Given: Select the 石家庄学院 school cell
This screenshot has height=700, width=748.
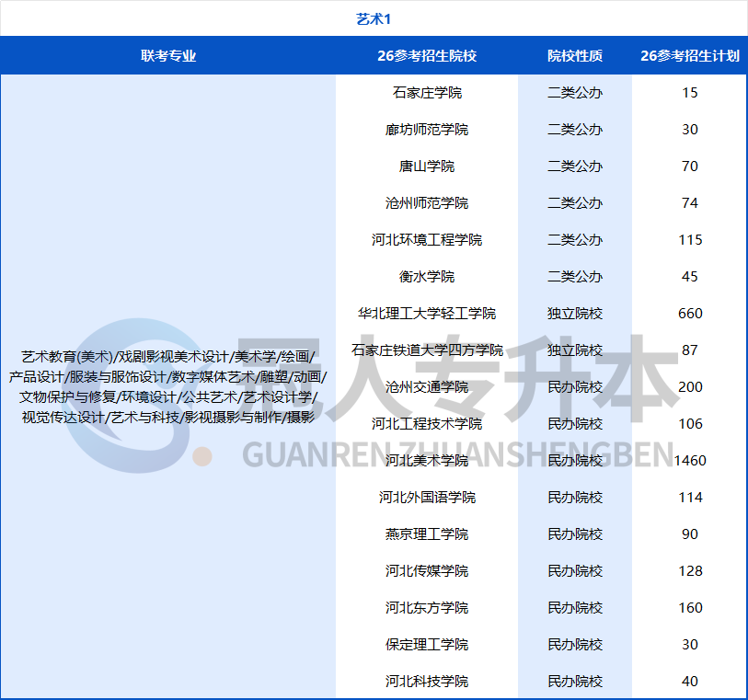Looking at the screenshot, I should (x=427, y=93).
